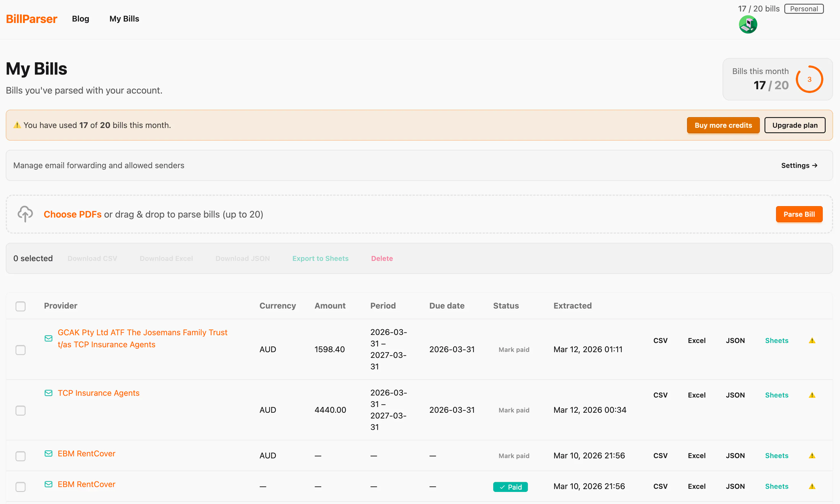Download CSV for TCP Insurance Agents
The width and height of the screenshot is (840, 504).
pyautogui.click(x=660, y=395)
